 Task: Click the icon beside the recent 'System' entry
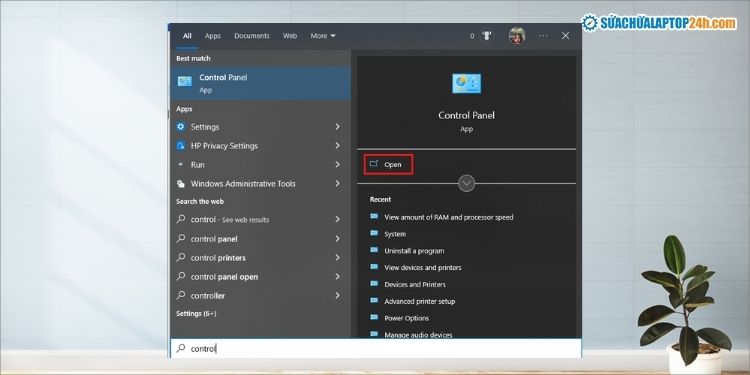[374, 233]
